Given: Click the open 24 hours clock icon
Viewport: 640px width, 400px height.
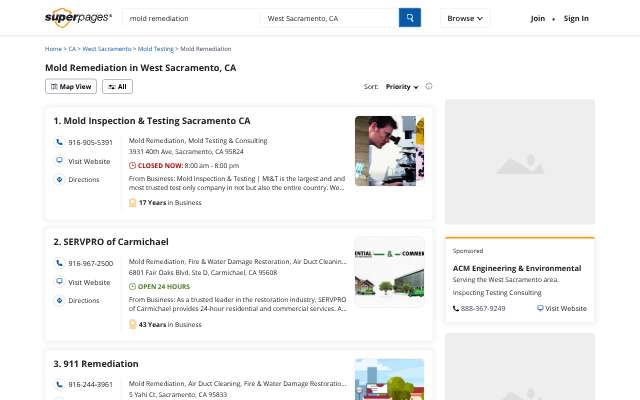Looking at the screenshot, I should [132, 287].
